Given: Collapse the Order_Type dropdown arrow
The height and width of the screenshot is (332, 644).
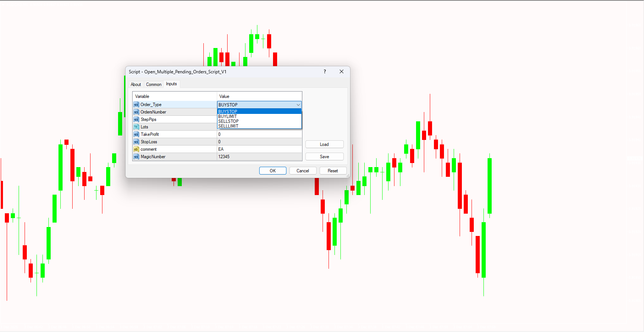Looking at the screenshot, I should (x=298, y=105).
